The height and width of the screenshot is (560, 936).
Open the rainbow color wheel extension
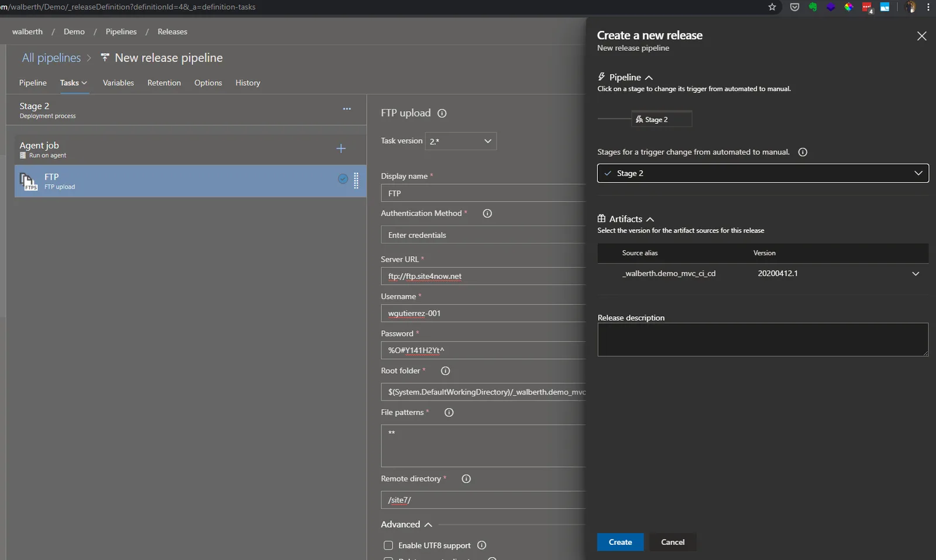(x=849, y=7)
